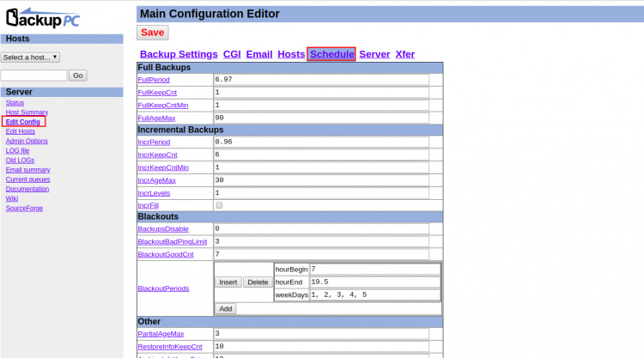This screenshot has height=358, width=644.
Task: Switch to the Email tab
Action: tap(259, 54)
